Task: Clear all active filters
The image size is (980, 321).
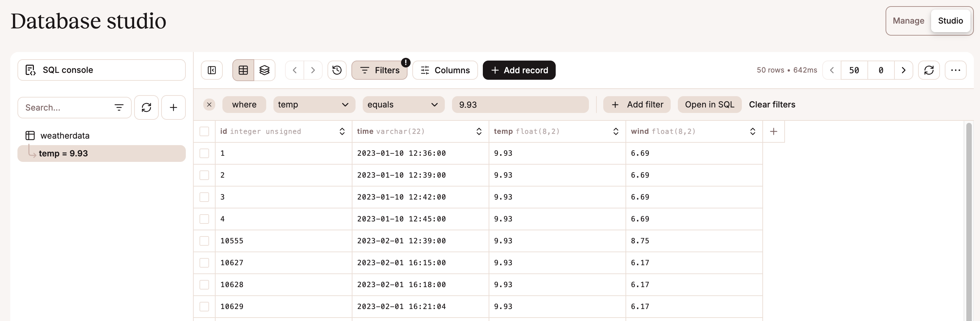Action: (772, 105)
